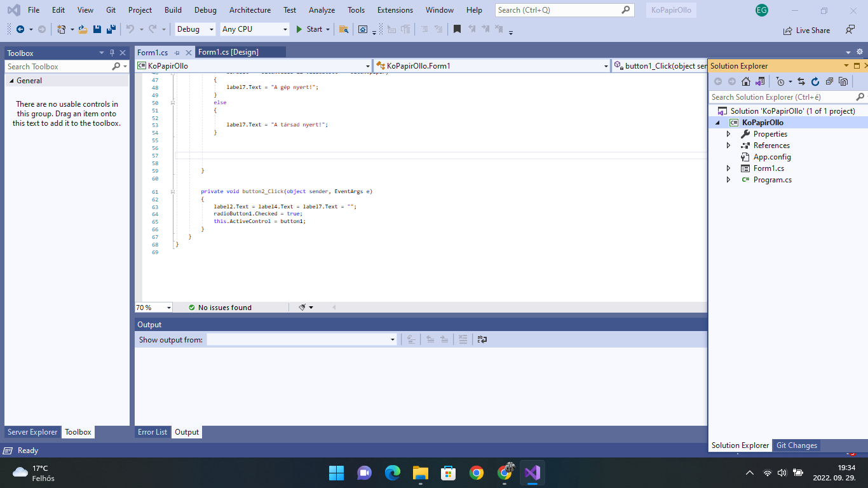Image resolution: width=868 pixels, height=488 pixels.
Task: Refresh the Solution Explorer
Action: pos(815,81)
